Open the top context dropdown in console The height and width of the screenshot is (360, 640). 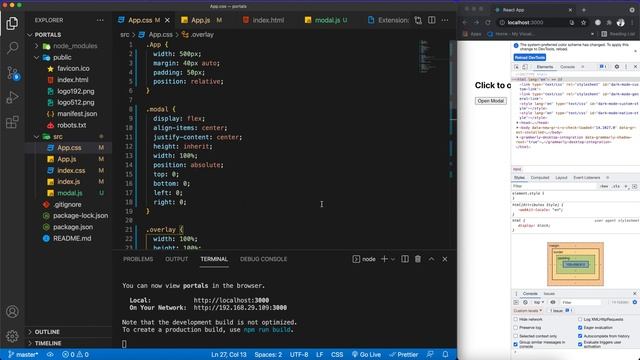pyautogui.click(x=539, y=302)
